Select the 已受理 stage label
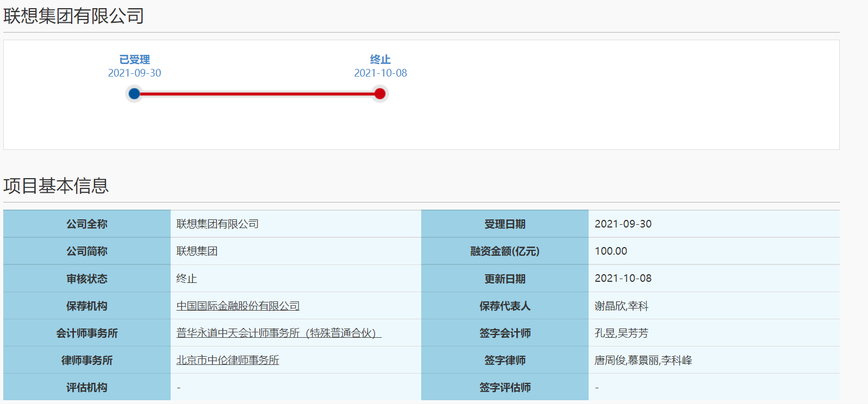The width and height of the screenshot is (868, 404). coord(134,59)
